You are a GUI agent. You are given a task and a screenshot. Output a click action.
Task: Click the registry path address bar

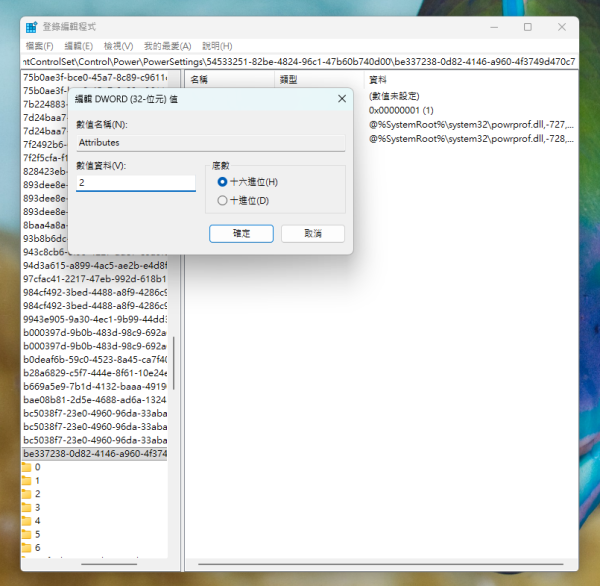(x=299, y=62)
